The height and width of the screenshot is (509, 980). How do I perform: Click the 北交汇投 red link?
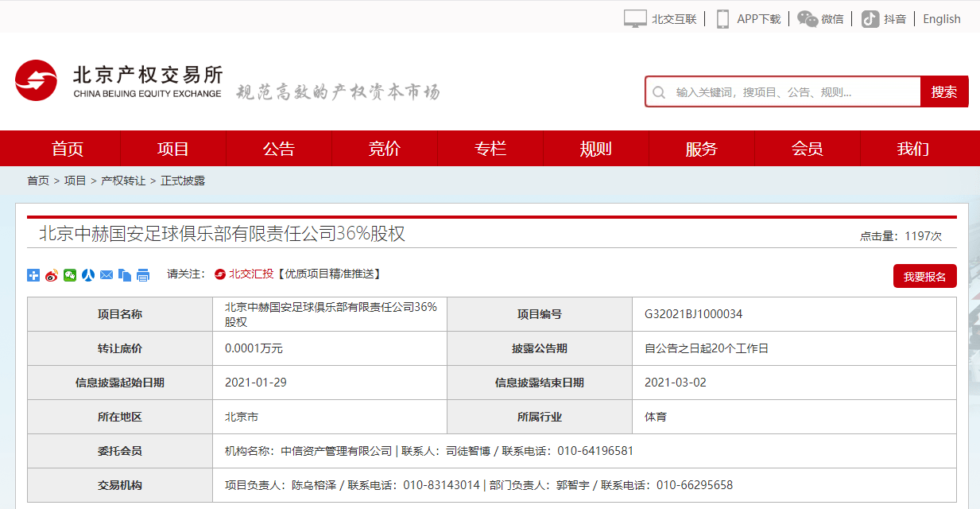(x=251, y=274)
